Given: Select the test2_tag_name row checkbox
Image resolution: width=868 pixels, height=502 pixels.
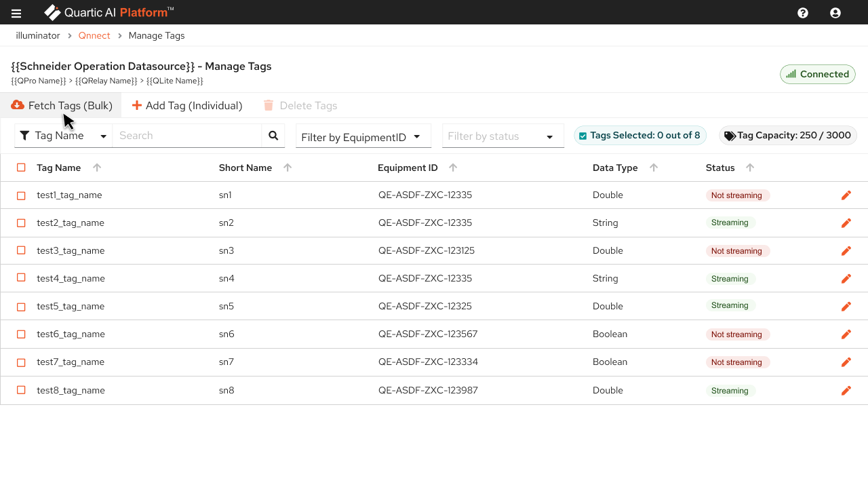Looking at the screenshot, I should [x=21, y=223].
